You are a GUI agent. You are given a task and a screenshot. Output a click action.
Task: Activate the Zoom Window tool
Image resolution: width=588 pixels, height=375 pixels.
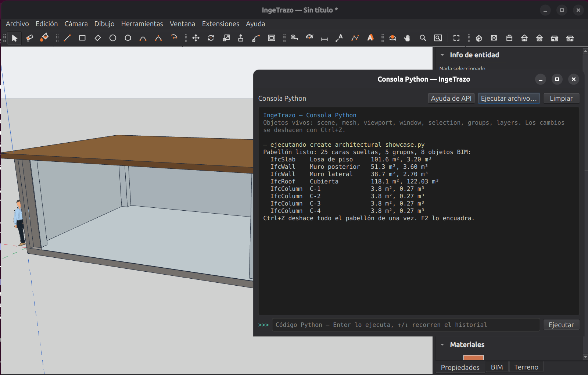coord(438,38)
